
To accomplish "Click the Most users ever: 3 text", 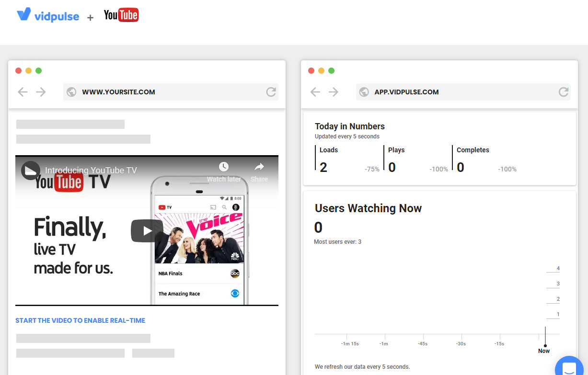I will click(337, 241).
